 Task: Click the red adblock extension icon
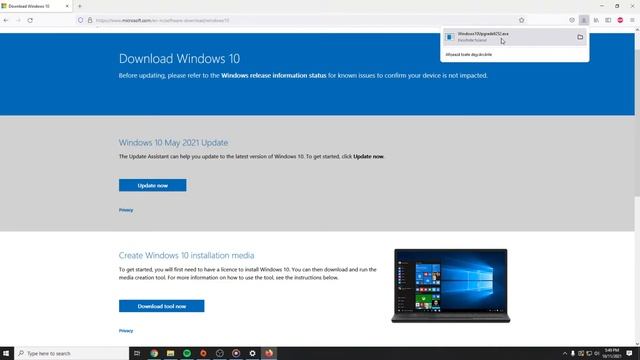pyautogui.click(x=620, y=20)
